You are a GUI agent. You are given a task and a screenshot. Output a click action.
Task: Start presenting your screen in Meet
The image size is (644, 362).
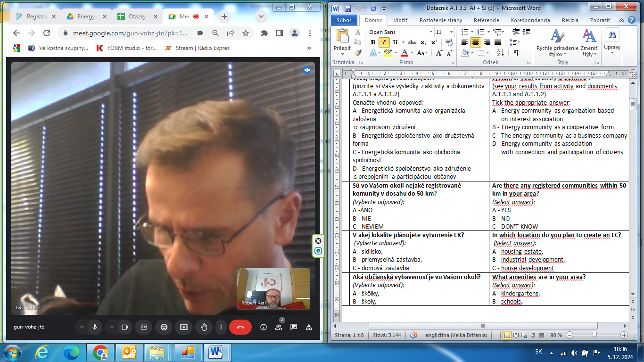click(x=184, y=327)
